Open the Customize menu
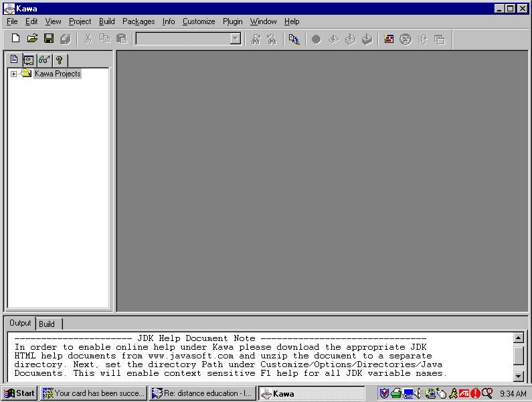 199,21
